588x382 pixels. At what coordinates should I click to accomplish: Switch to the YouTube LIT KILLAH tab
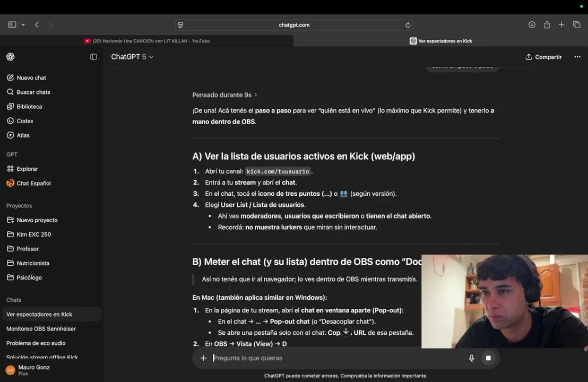146,41
